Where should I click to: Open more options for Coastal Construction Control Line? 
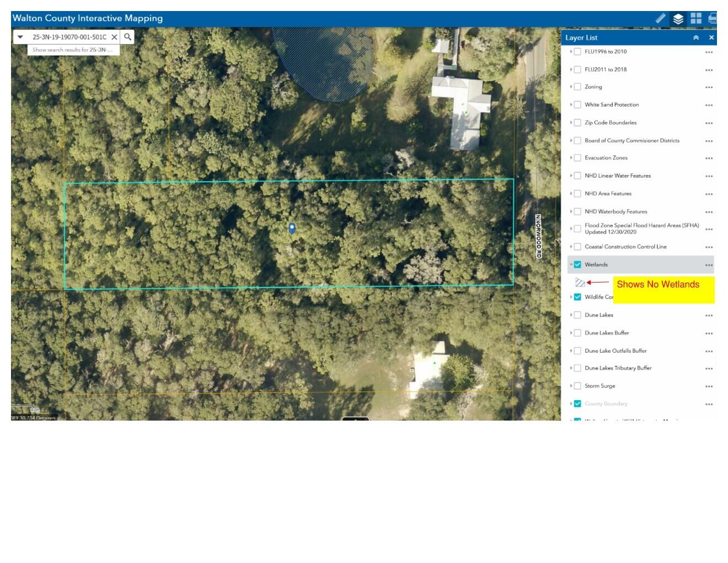pos(709,247)
